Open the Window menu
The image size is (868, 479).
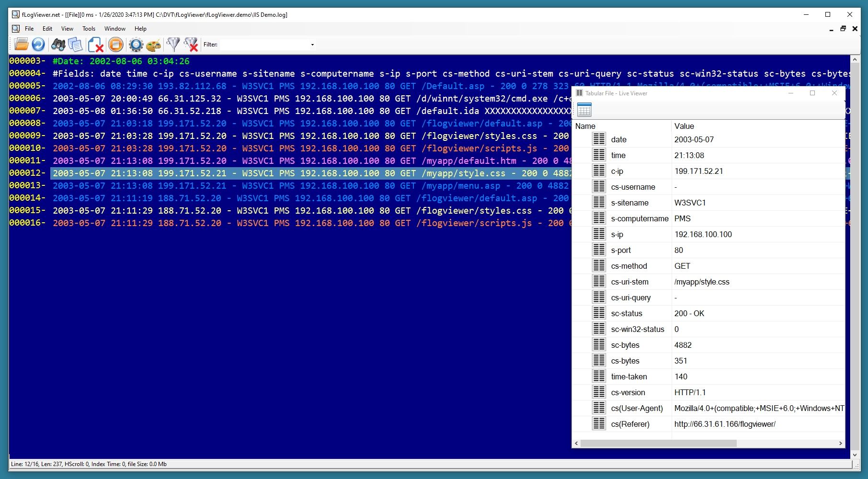(114, 28)
